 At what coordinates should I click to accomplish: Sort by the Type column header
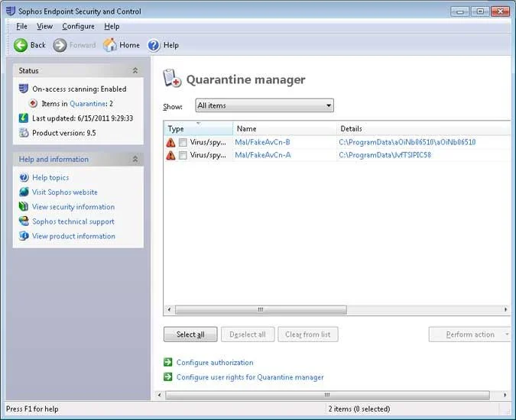[199, 128]
